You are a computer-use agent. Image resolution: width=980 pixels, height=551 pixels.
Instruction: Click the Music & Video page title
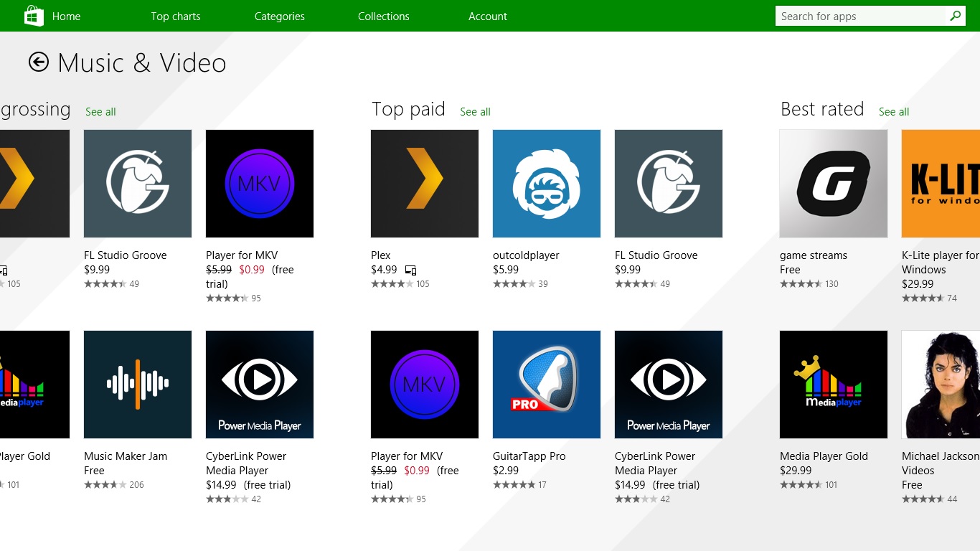(x=142, y=63)
